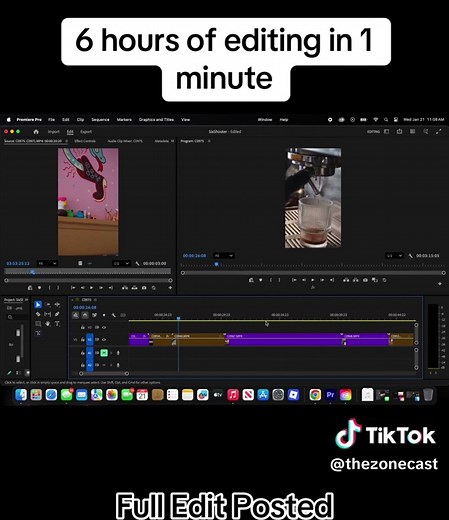The height and width of the screenshot is (520, 449).
Task: Open Program monitor settings wrench
Action: pyautogui.click(x=410, y=256)
